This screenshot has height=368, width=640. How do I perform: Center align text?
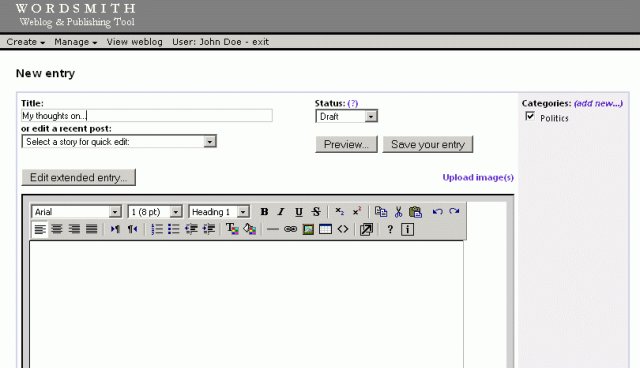[x=57, y=229]
